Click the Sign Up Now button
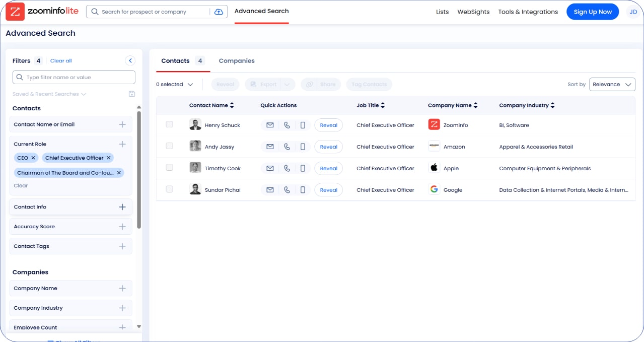Screen dimensions: 644x342 [593, 12]
